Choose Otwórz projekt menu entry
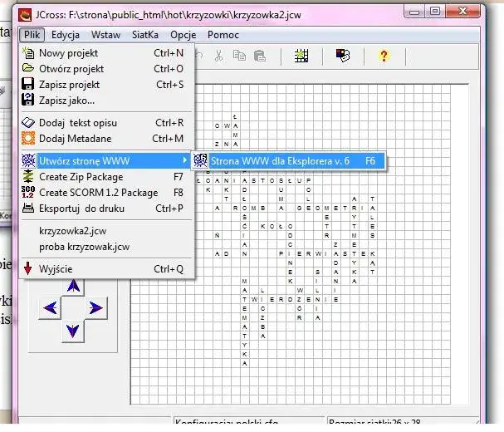Viewport: 504px width, 432px height. coord(106,69)
